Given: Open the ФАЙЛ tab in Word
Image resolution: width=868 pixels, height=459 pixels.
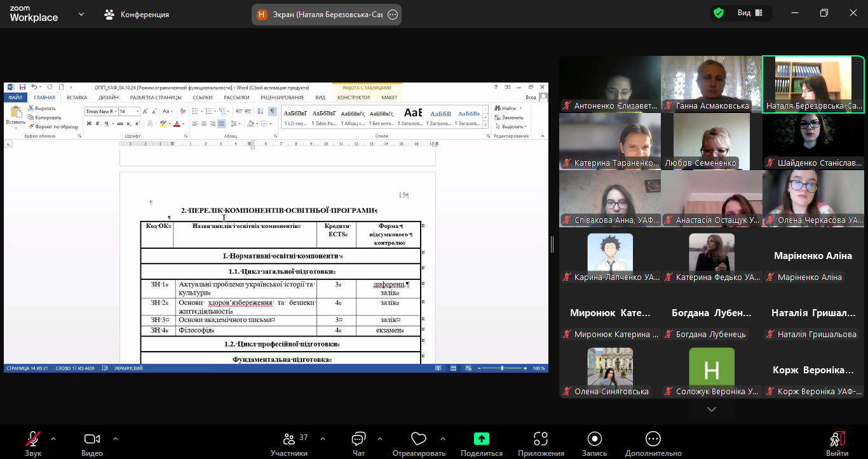Looking at the screenshot, I should click(15, 98).
